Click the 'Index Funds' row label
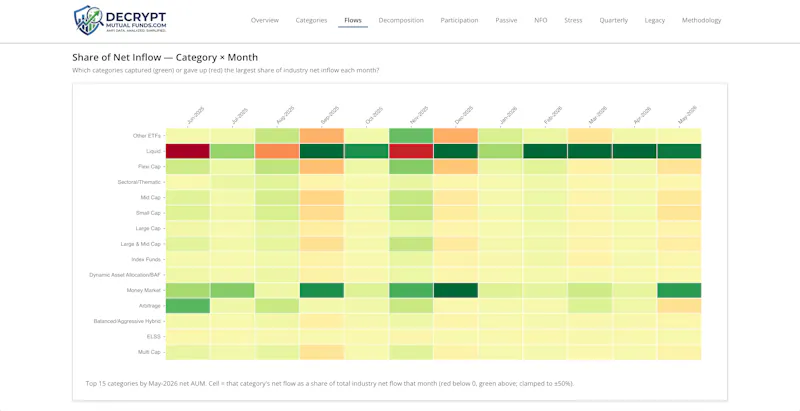800x411 pixels. tap(146, 259)
